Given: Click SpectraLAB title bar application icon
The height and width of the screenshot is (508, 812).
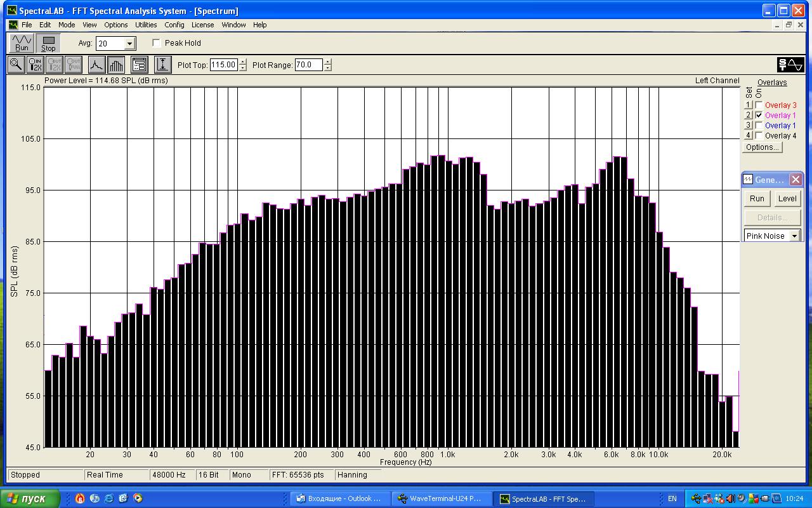Looking at the screenshot, I should (11, 11).
